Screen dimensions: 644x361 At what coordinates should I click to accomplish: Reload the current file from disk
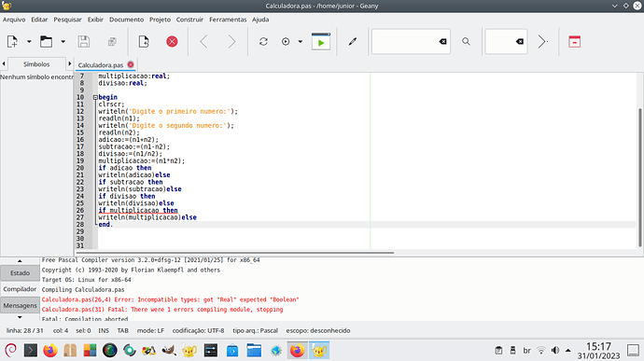pyautogui.click(x=144, y=41)
